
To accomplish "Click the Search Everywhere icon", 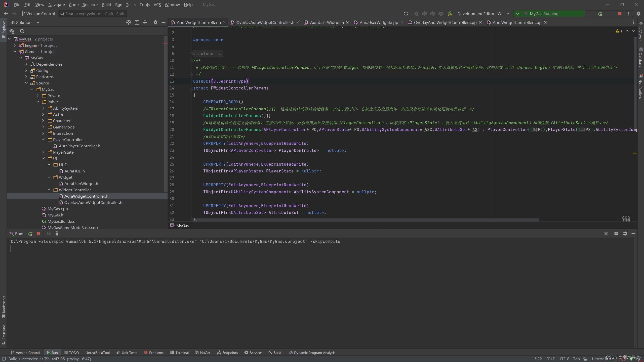I will click(x=62, y=14).
